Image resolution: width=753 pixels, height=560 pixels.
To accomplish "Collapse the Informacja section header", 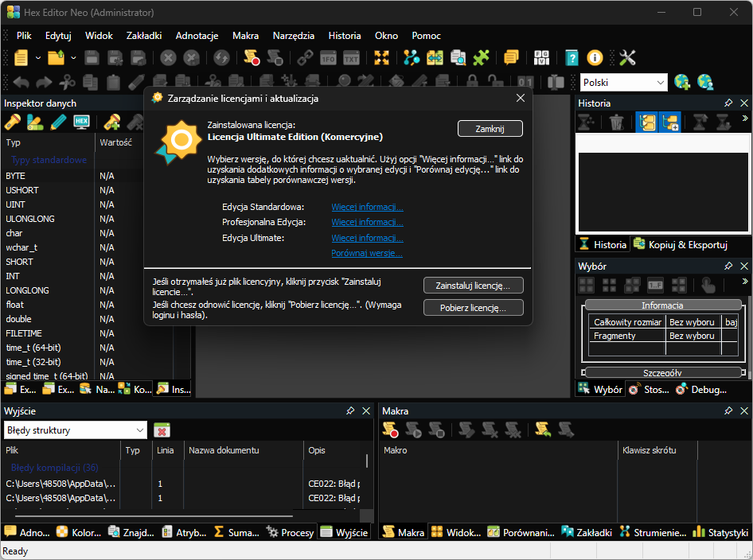I will pyautogui.click(x=663, y=305).
